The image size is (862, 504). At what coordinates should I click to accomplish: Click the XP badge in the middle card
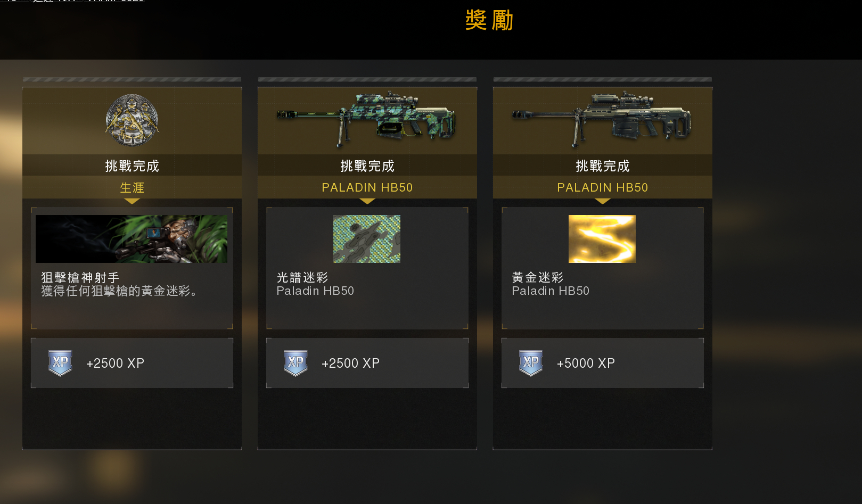tap(295, 363)
